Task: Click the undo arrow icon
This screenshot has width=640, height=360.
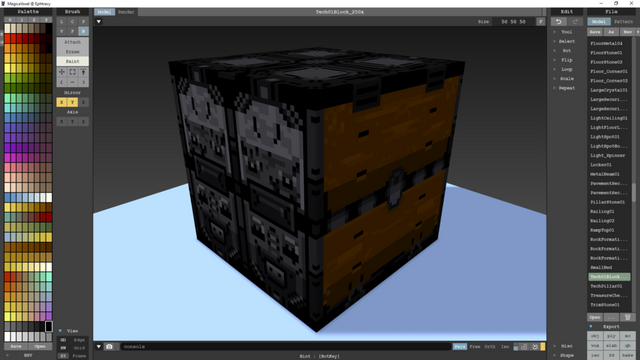Action: click(558, 22)
